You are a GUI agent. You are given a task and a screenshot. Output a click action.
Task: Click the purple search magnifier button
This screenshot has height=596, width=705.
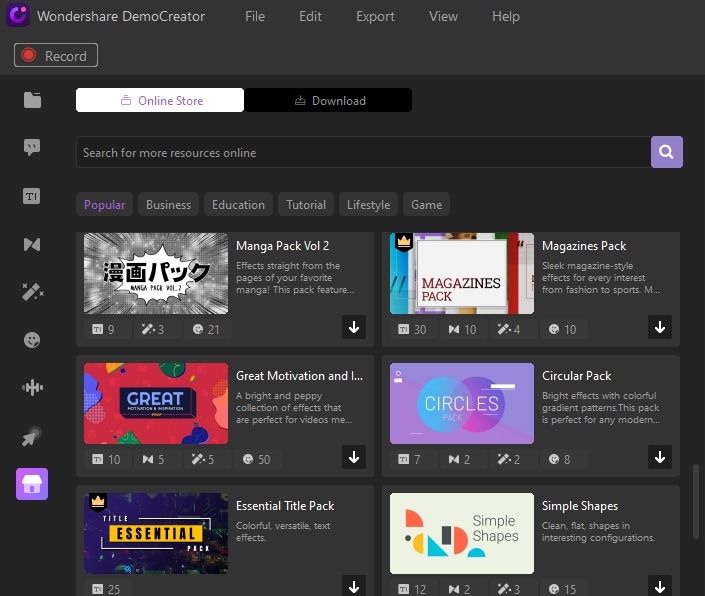(x=667, y=152)
